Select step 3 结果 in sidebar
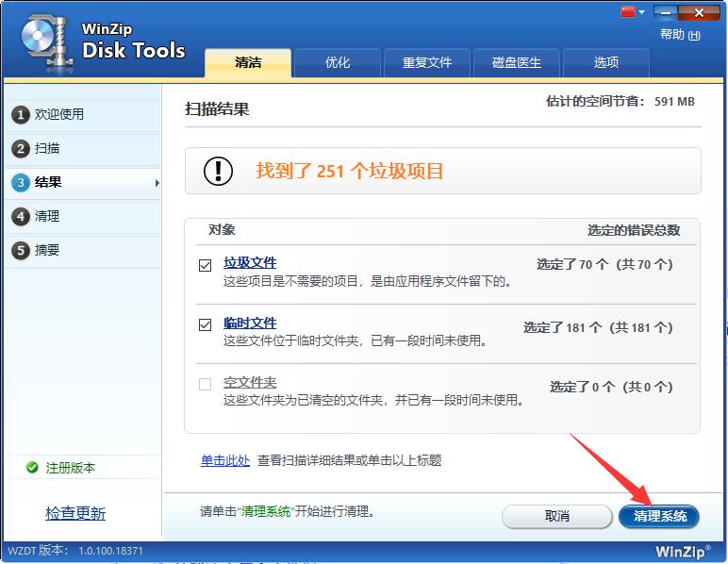Screen dimensions: 728x564 coord(83,182)
